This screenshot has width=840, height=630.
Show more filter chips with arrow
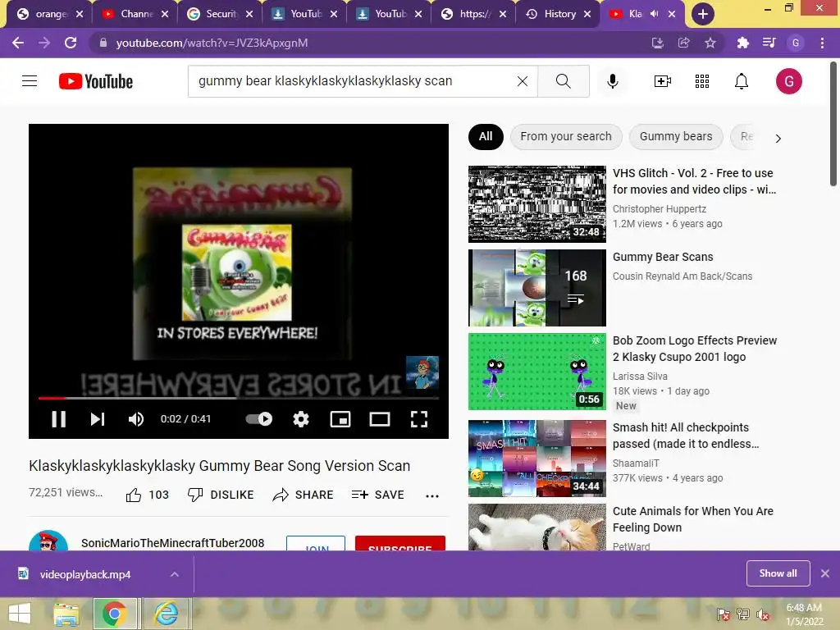tap(778, 138)
